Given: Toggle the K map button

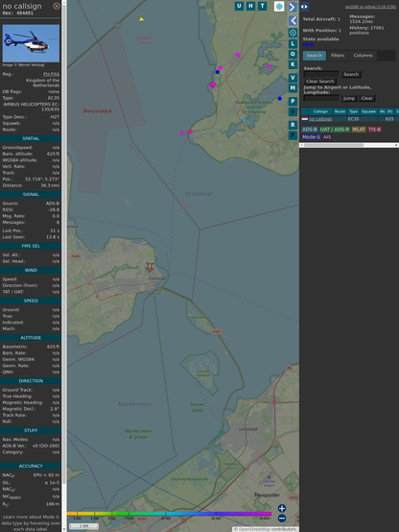Looking at the screenshot, I should [x=293, y=64].
